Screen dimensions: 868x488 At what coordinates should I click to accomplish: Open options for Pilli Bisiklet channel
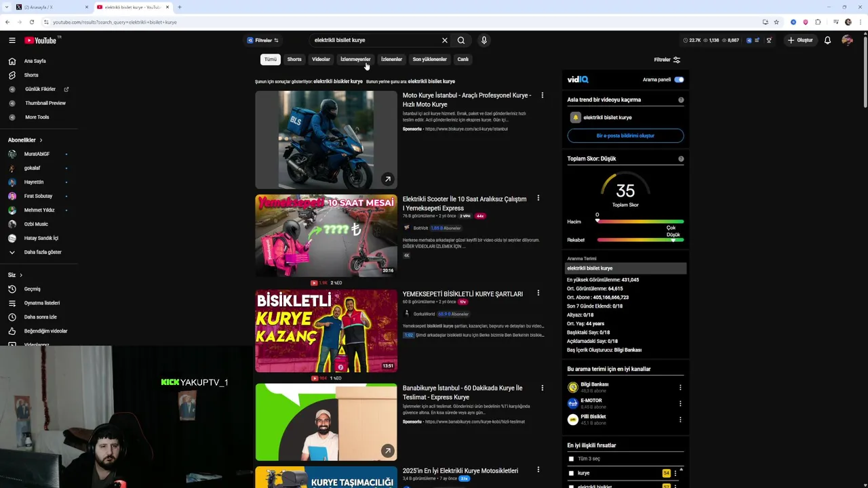click(x=680, y=420)
